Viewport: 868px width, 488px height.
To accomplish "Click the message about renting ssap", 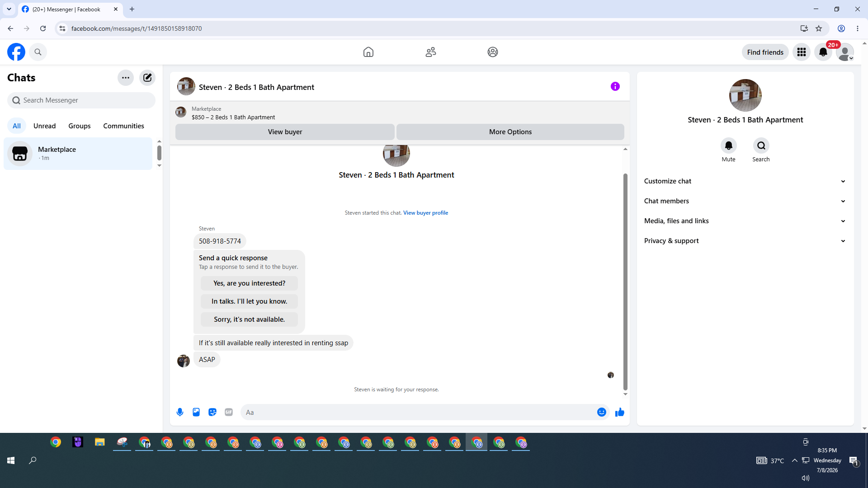I will (x=274, y=343).
